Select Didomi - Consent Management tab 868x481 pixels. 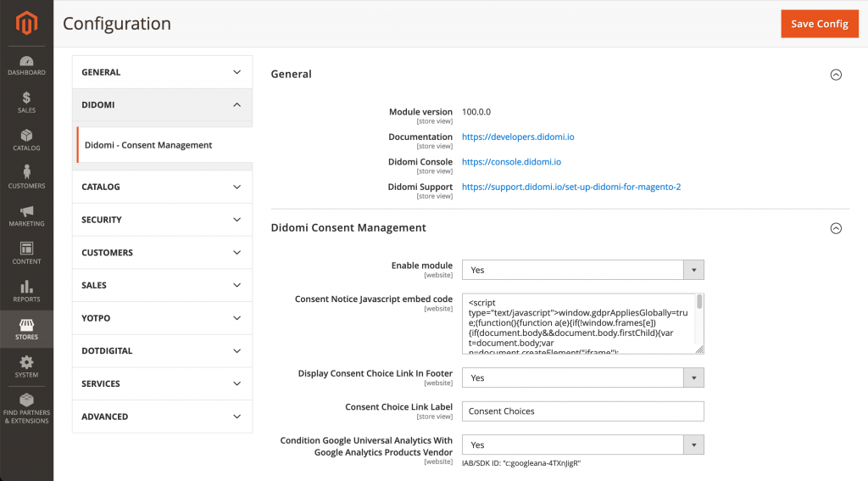coord(164,144)
